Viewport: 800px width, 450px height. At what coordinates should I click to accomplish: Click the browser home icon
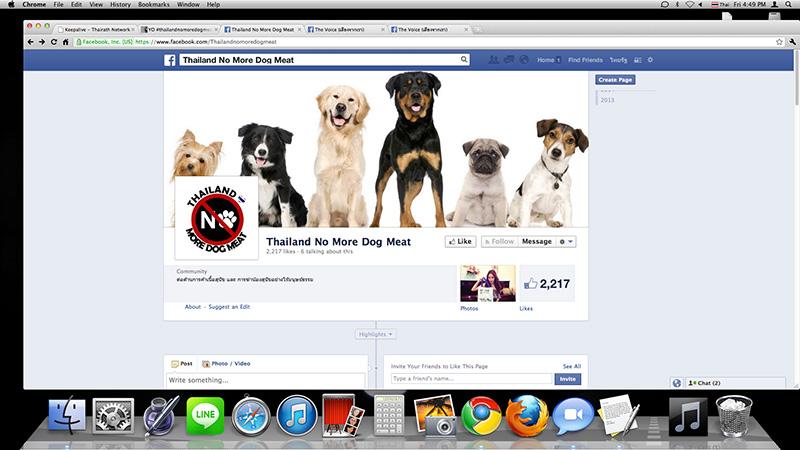click(65, 42)
